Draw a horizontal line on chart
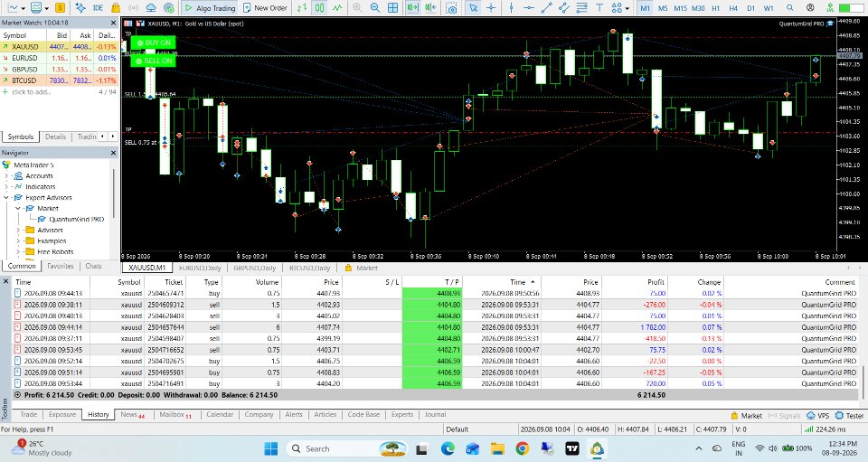Viewport: 868px width, 462px height. [529, 8]
